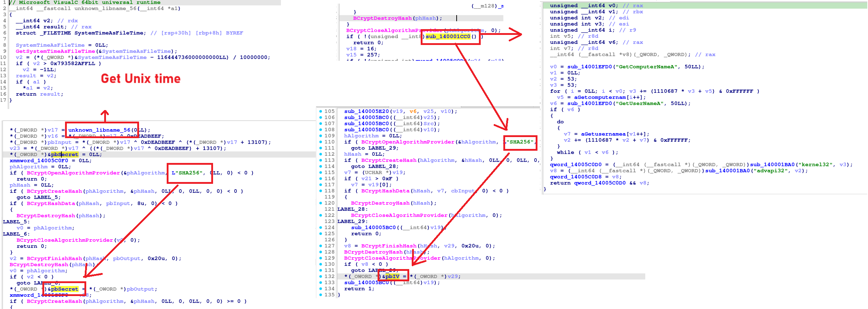Select the highlighted pbIV variable on line 132
The height and width of the screenshot is (309, 868).
coord(392,277)
